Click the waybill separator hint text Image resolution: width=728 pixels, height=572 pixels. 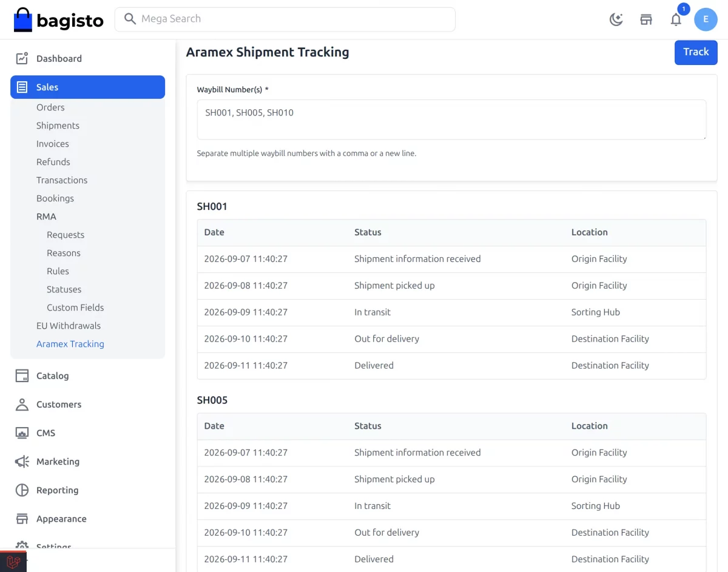(306, 153)
